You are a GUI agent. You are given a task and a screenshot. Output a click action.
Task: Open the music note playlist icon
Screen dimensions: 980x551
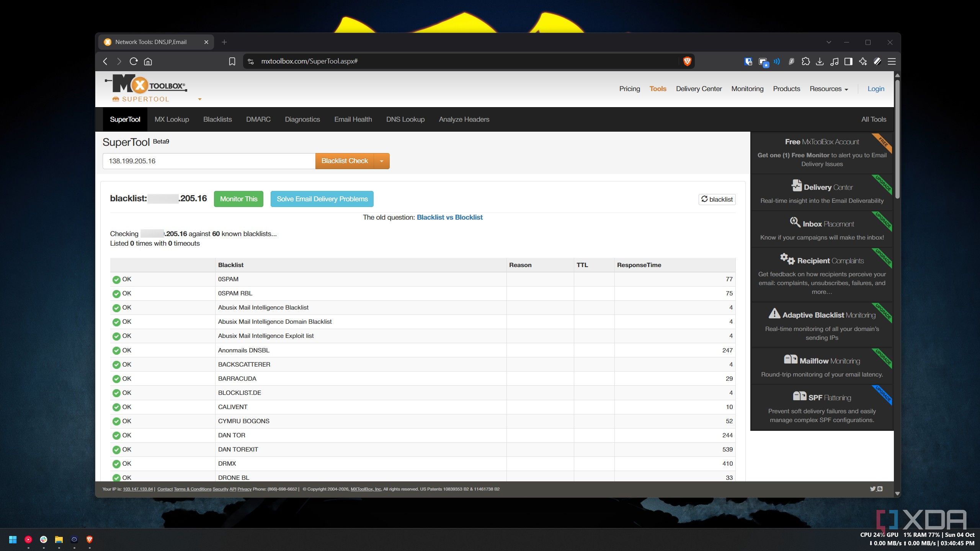click(834, 61)
